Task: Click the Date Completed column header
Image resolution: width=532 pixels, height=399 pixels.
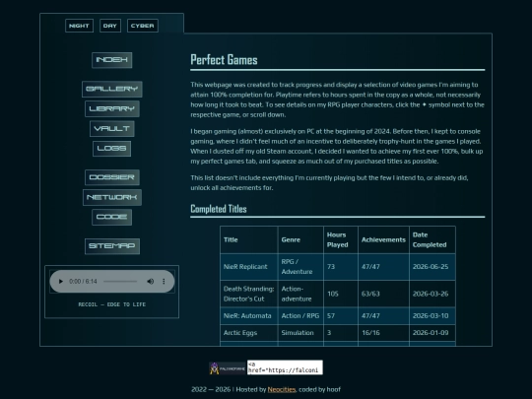Action: (x=432, y=239)
